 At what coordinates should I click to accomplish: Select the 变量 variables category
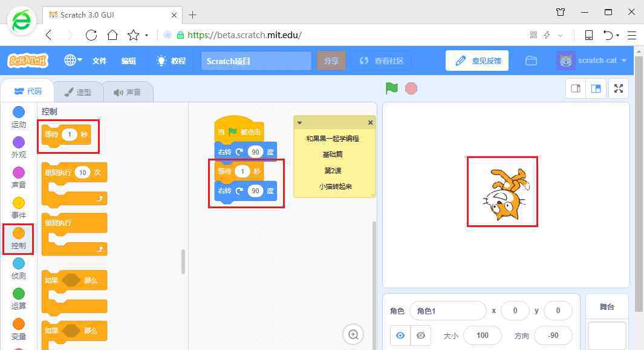[19, 329]
